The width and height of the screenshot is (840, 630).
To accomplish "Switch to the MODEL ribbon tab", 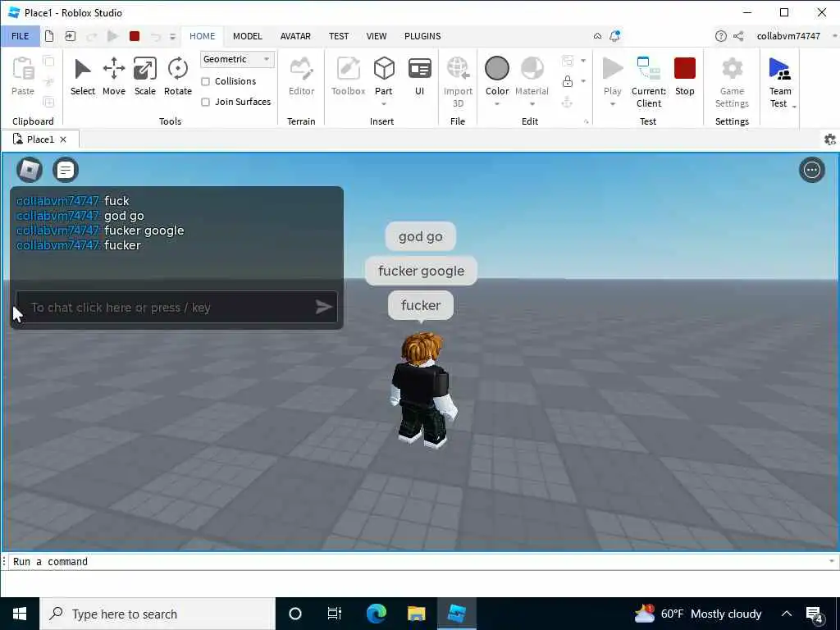I will coord(248,36).
